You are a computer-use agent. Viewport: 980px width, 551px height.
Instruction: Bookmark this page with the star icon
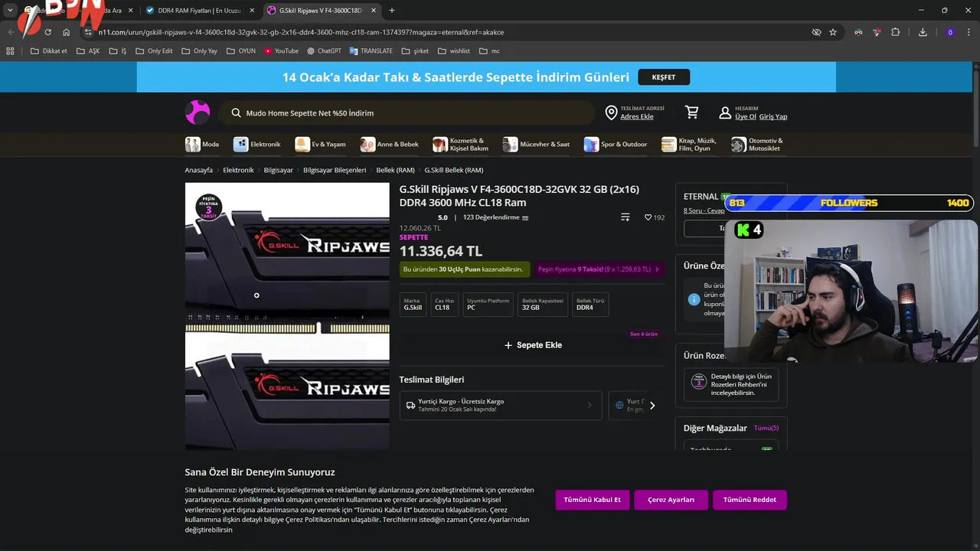(833, 32)
